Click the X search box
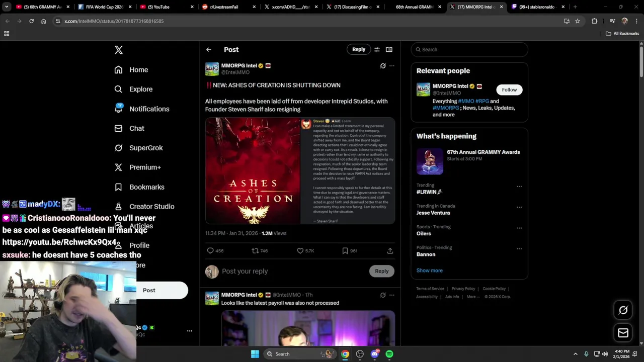This screenshot has width=644, height=362. click(469, 49)
